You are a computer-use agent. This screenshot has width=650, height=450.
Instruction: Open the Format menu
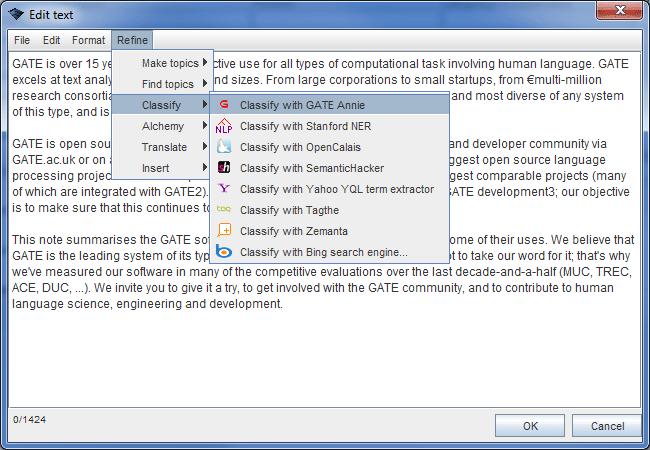[x=88, y=40]
